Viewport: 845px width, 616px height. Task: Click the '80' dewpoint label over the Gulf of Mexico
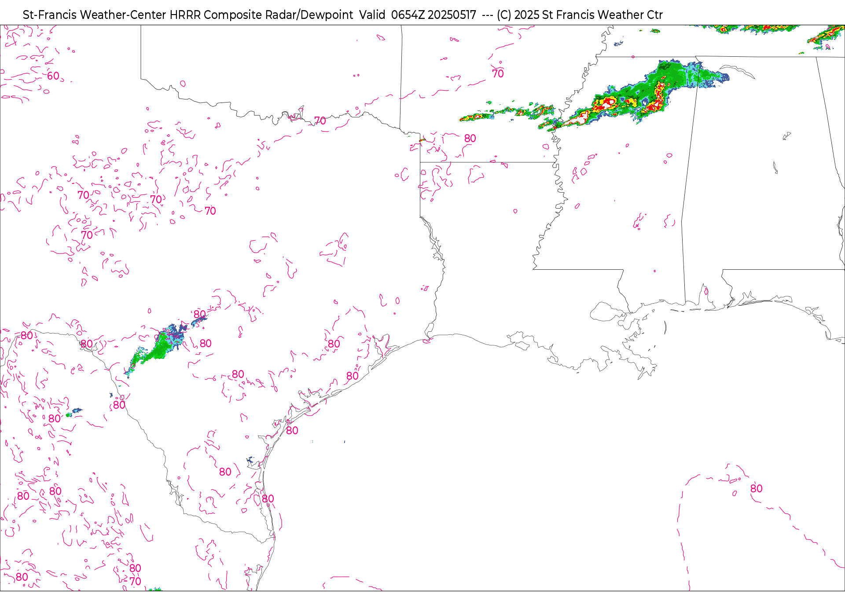pos(757,489)
